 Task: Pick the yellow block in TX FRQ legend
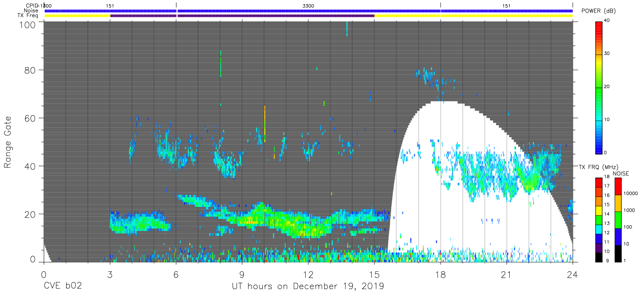[598, 210]
